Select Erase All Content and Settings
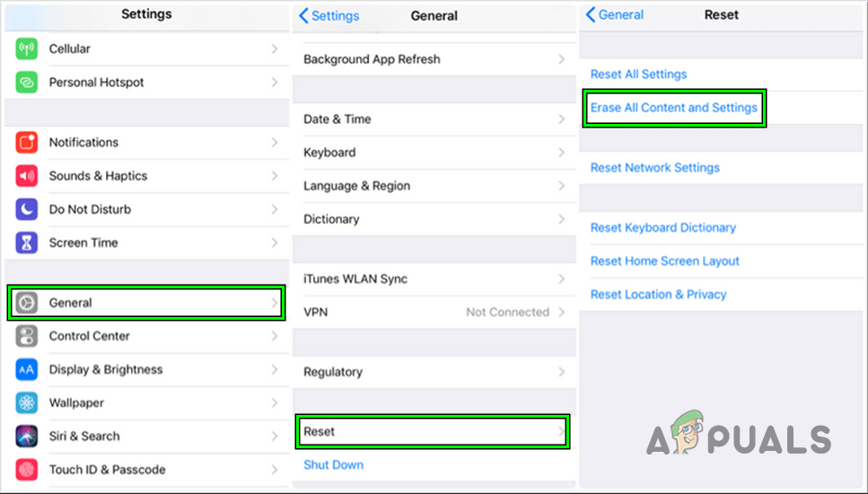 tap(674, 108)
